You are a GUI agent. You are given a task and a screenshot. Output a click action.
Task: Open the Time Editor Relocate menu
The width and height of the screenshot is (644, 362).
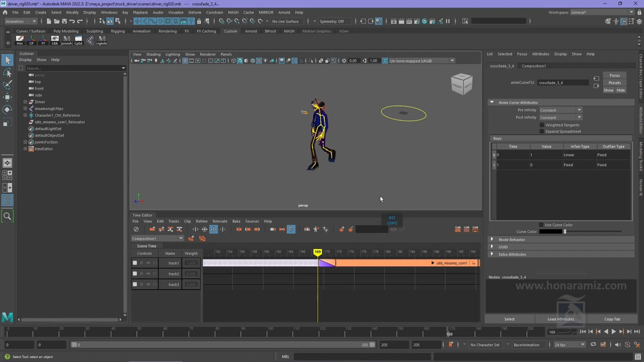[x=220, y=221]
